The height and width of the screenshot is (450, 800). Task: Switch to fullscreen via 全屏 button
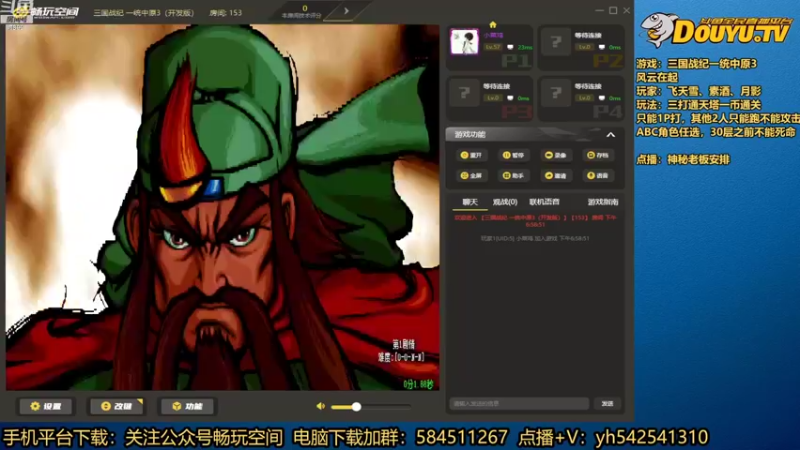coord(471,176)
